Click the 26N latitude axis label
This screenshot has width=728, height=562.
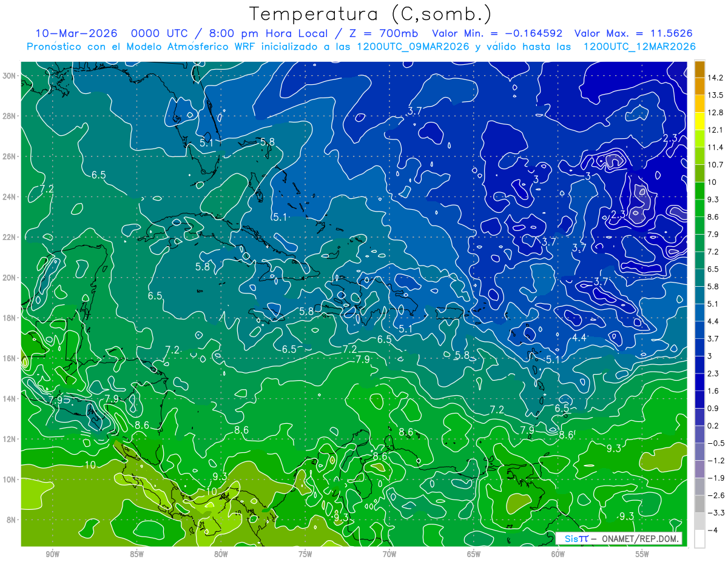(x=10, y=156)
